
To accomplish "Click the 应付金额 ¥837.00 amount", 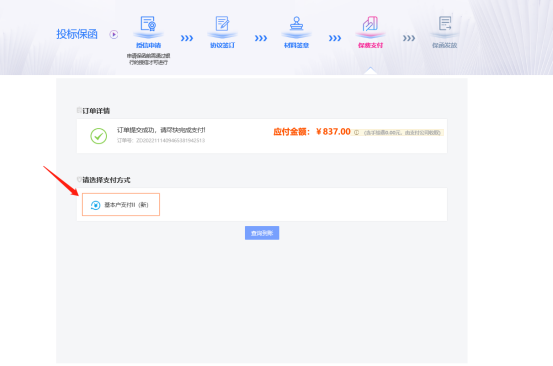I will click(x=312, y=132).
